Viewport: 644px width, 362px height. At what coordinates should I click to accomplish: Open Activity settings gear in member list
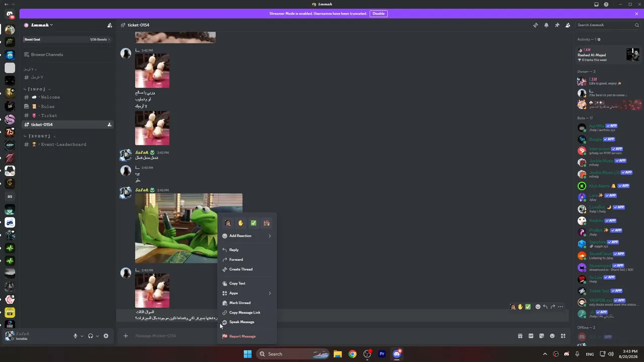coord(599,39)
